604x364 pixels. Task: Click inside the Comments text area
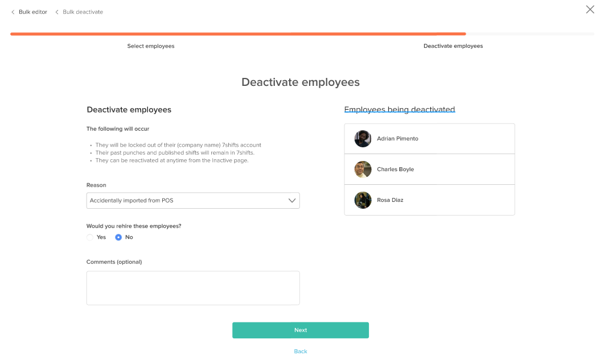coord(193,288)
